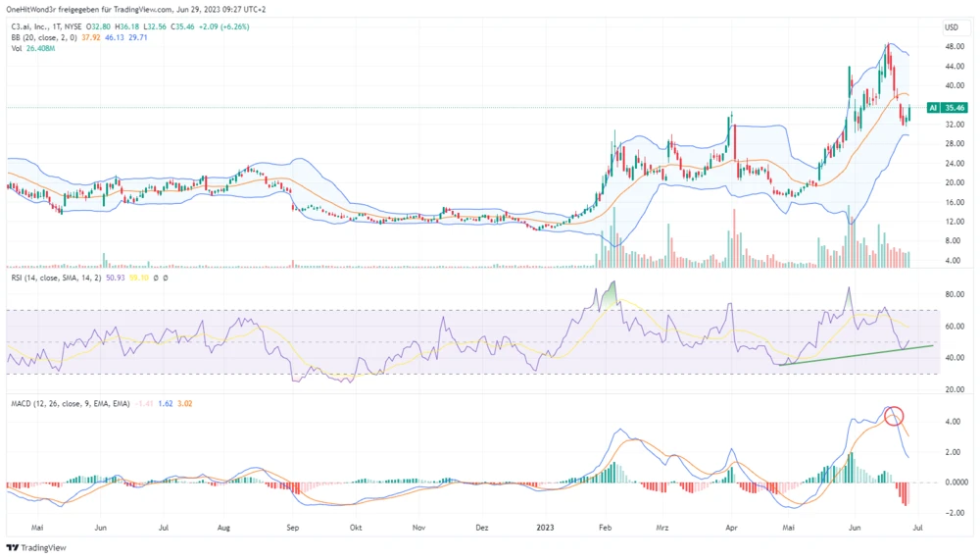980x559 pixels.
Task: Click the red circle annotation on MACD
Action: point(893,416)
